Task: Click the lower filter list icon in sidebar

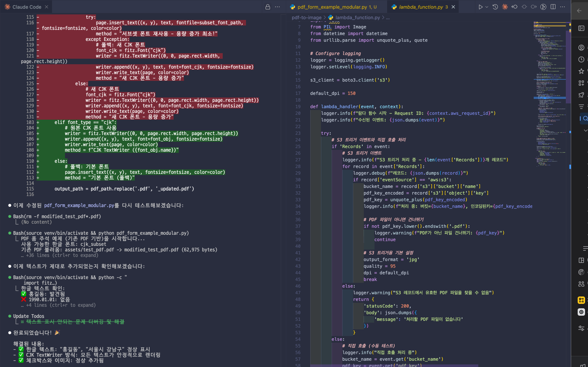Action: (585, 248)
